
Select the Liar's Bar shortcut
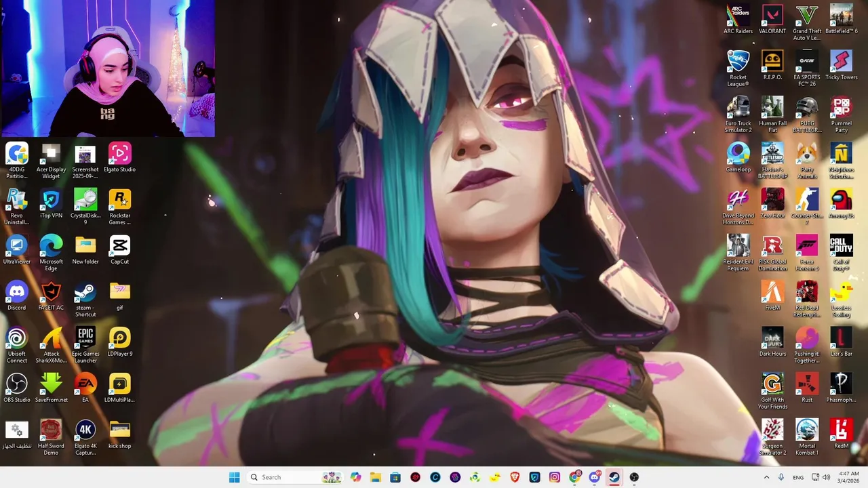coord(841,342)
